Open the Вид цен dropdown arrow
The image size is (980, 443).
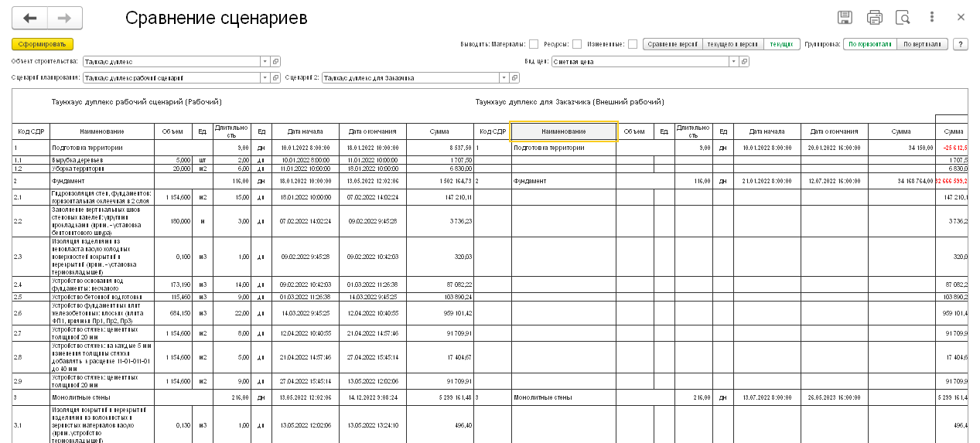(x=733, y=61)
